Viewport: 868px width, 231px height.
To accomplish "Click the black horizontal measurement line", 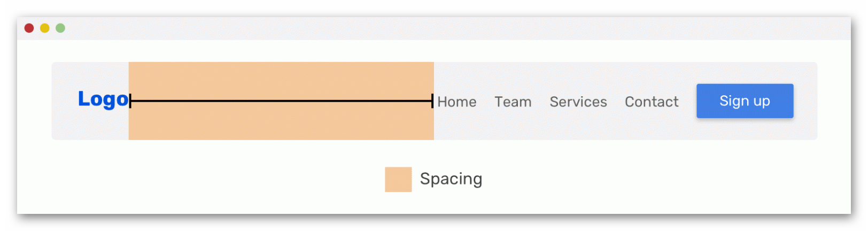I will [281, 101].
